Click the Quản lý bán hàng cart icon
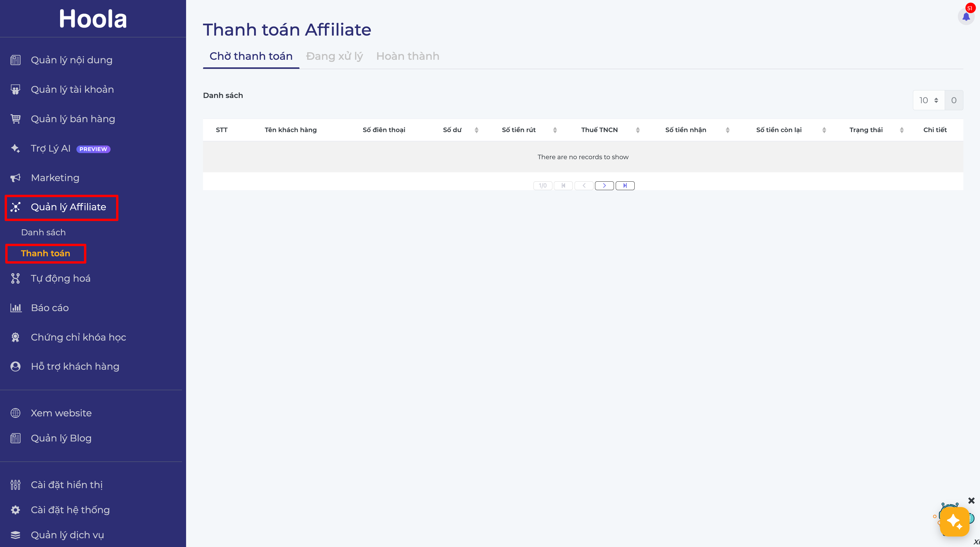Screen dimensions: 980x547 click(x=15, y=119)
